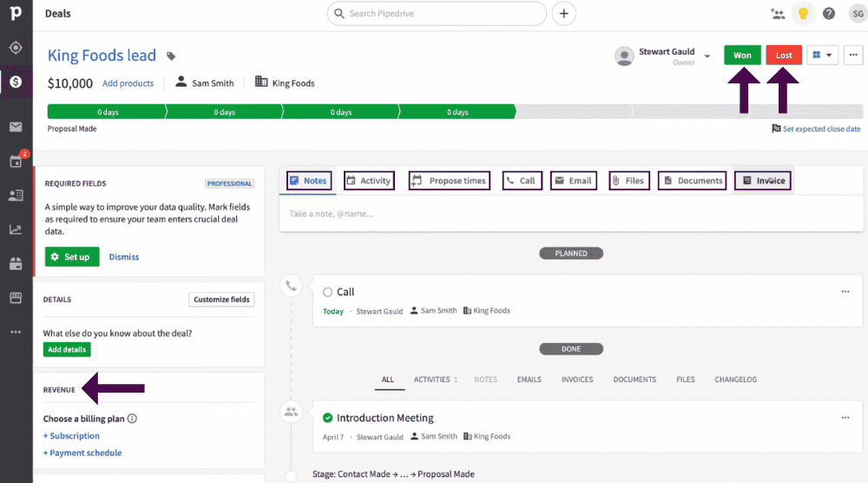Open the Email tab
This screenshot has width=868, height=483.
pos(574,181)
